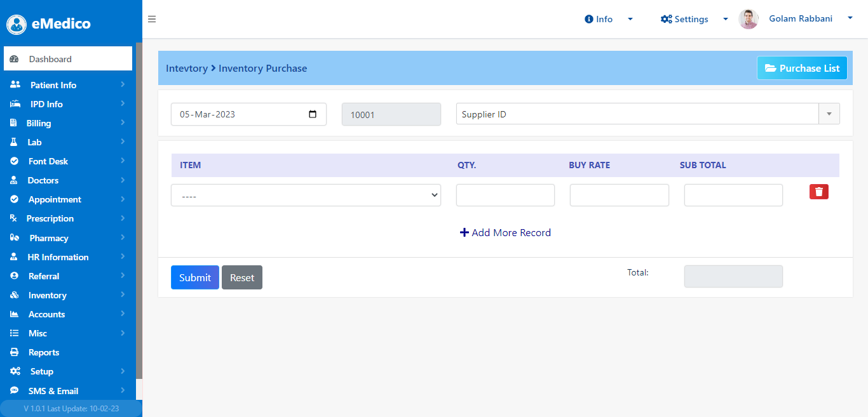The image size is (868, 417).
Task: Click the Lab flask icon in sidebar
Action: point(14,142)
